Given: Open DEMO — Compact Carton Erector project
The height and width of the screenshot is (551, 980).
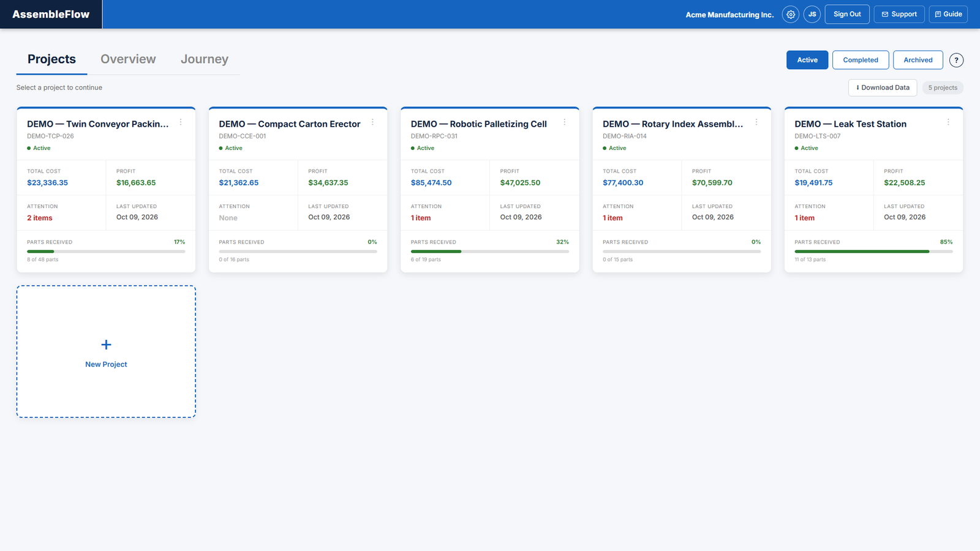Looking at the screenshot, I should [x=290, y=124].
